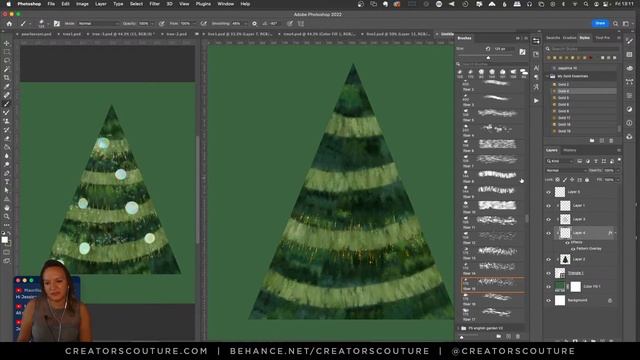Delete brush trash icon in Brushes panel
This screenshot has height=360, width=640.
(x=518, y=336)
